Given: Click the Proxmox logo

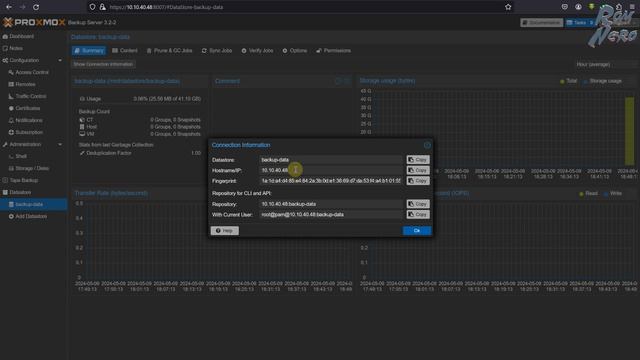Looking at the screenshot, I should [34, 22].
